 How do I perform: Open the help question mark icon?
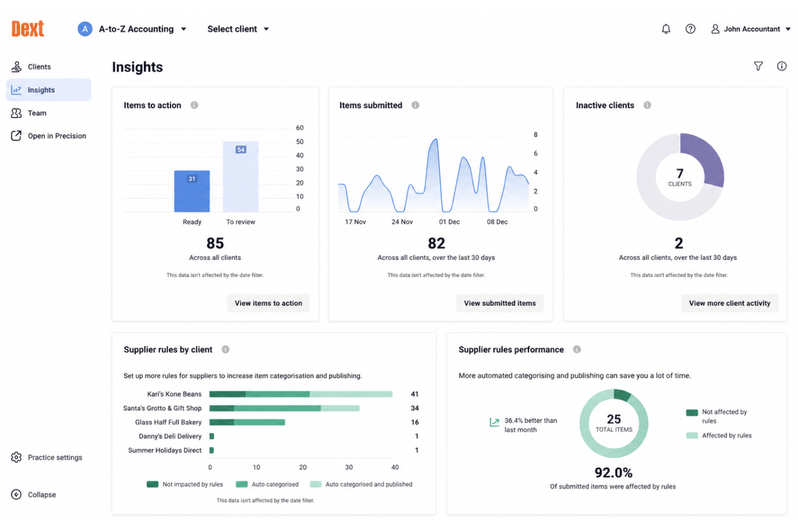[x=690, y=29]
